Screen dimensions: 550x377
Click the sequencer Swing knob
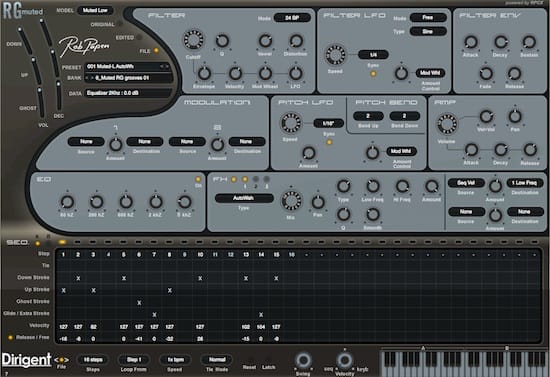point(303,360)
